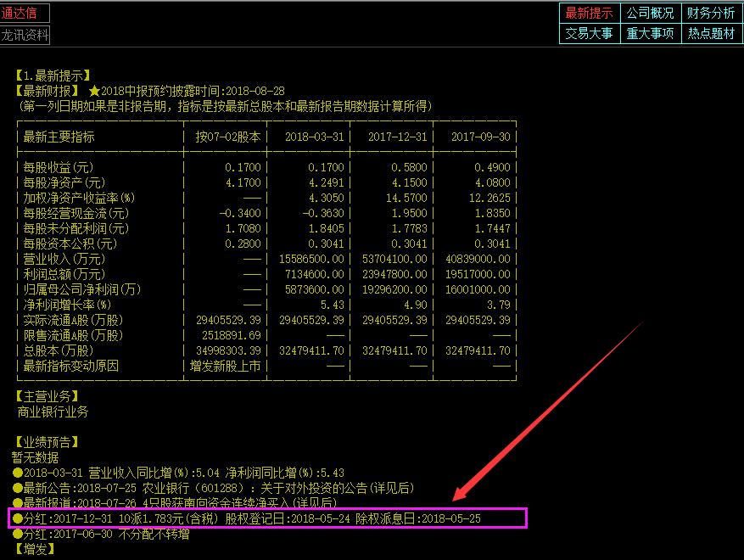Click the 加权净资产收益率(%) row label
Viewport: 744px width, 560px height.
[79, 198]
